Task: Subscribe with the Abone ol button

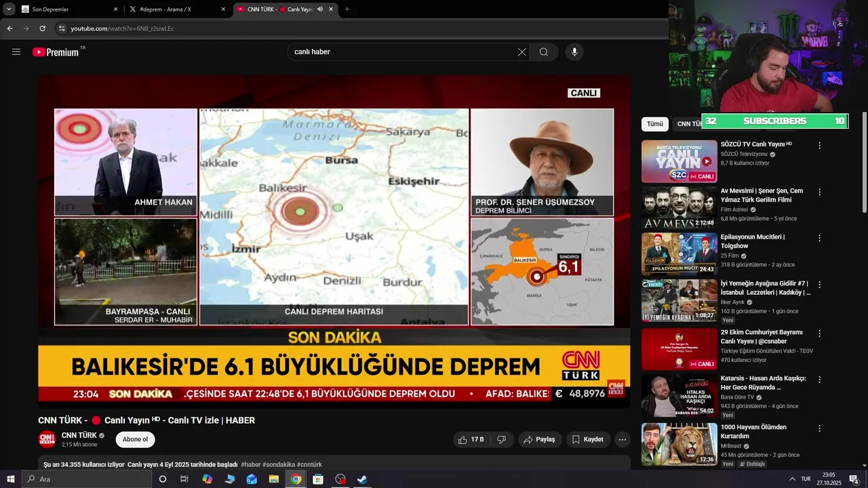Action: [135, 439]
